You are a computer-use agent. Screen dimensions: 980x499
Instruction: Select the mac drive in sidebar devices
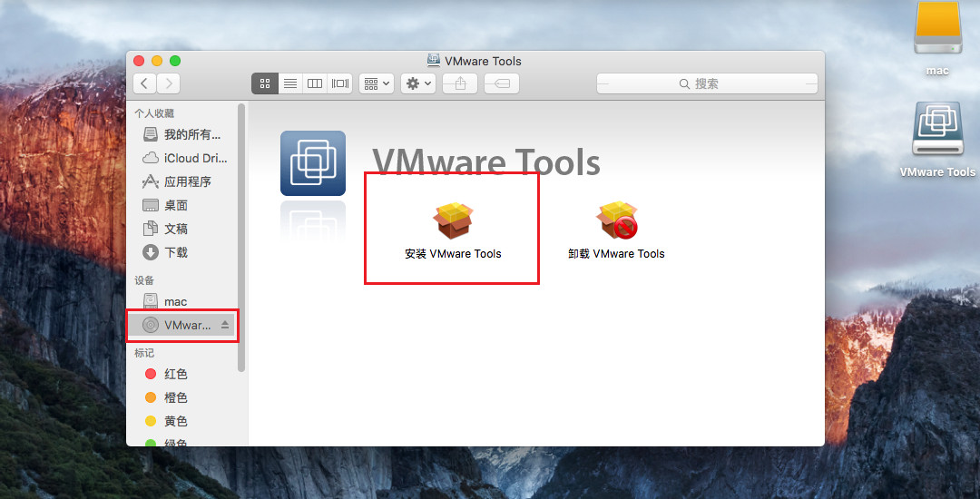175,301
